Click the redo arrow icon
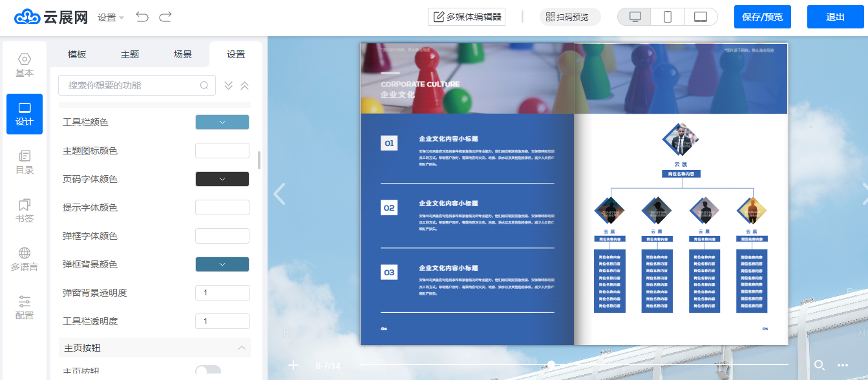Image resolution: width=868 pixels, height=380 pixels. (165, 17)
